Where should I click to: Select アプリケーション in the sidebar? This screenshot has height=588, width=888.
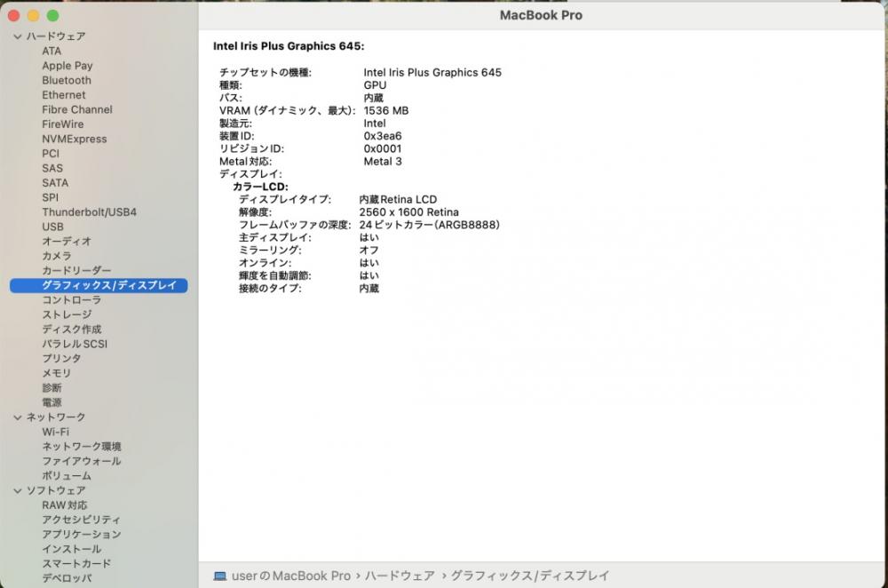tap(82, 535)
